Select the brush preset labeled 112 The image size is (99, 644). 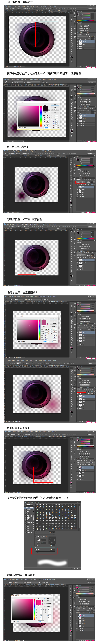click(x=72, y=515)
